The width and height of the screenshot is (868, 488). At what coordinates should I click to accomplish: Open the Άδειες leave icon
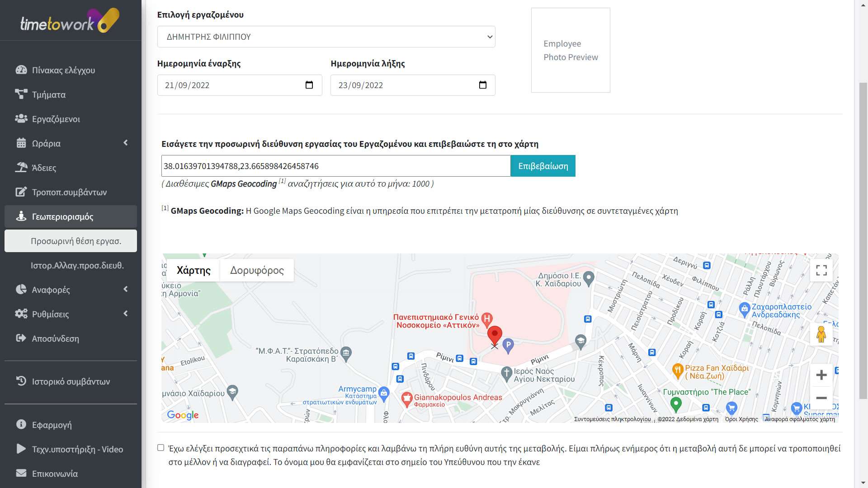(x=21, y=167)
